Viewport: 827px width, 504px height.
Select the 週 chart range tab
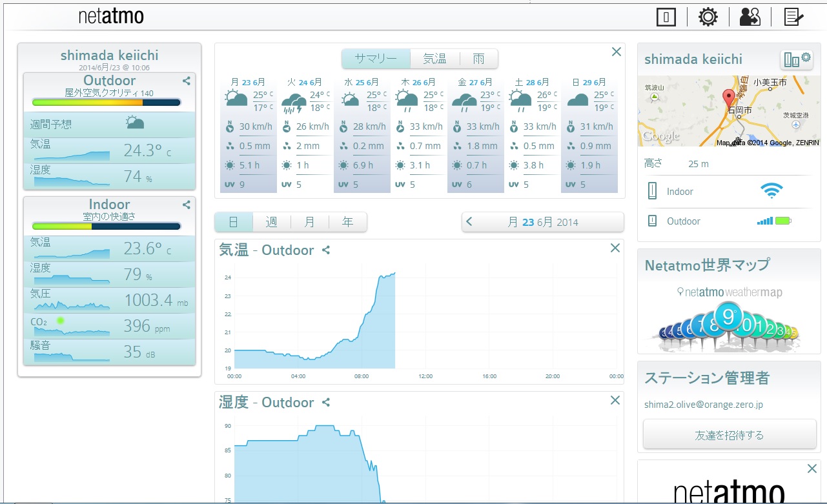[x=271, y=222]
